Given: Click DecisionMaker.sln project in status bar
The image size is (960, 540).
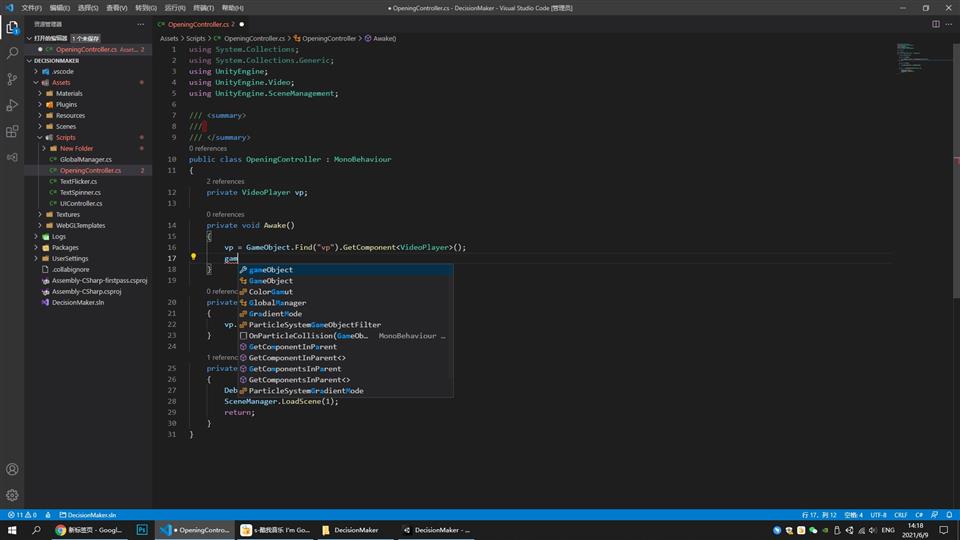Looking at the screenshot, I should click(88, 515).
